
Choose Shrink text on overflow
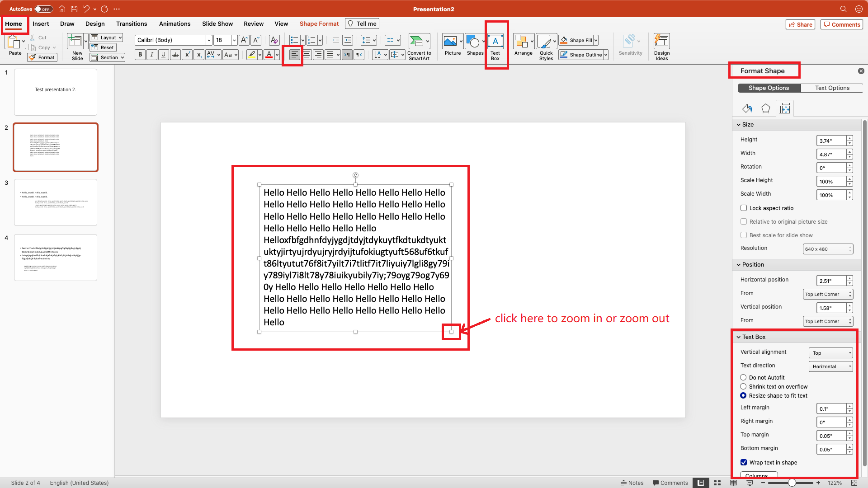(x=743, y=386)
